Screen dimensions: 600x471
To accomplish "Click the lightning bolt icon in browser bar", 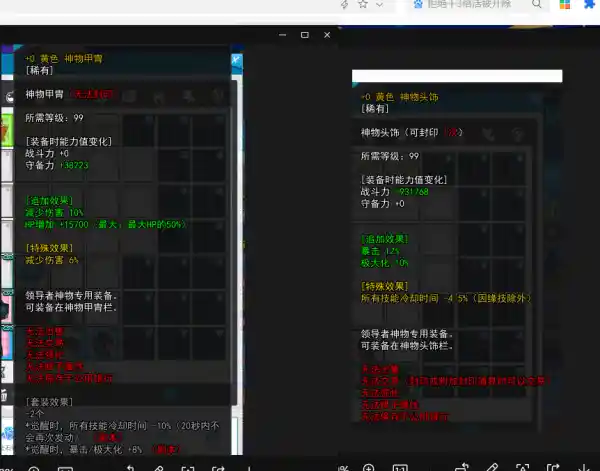I will click(x=344, y=4).
